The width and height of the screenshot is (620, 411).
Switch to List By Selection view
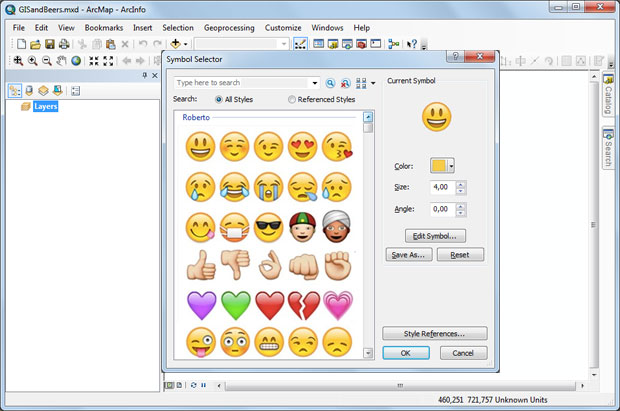(x=57, y=91)
